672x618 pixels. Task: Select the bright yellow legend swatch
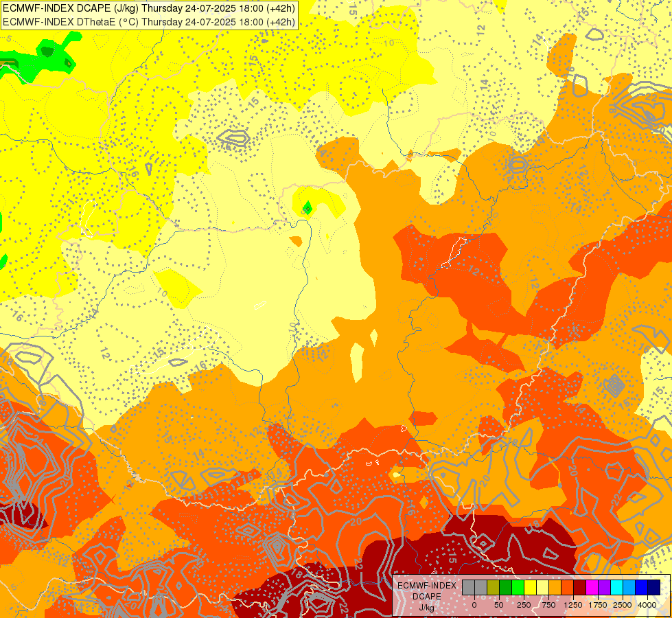(x=530, y=588)
